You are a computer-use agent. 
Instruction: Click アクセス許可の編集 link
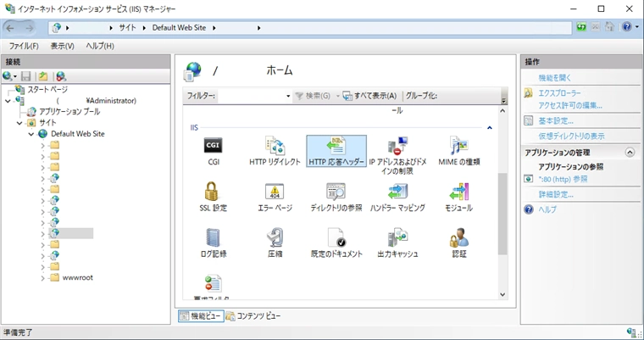tap(570, 106)
